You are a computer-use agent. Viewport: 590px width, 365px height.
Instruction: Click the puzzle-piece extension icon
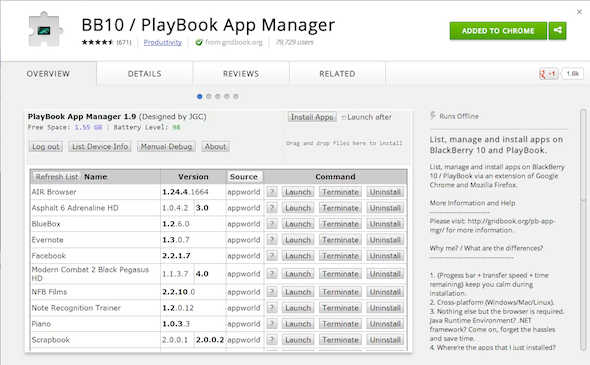45,30
